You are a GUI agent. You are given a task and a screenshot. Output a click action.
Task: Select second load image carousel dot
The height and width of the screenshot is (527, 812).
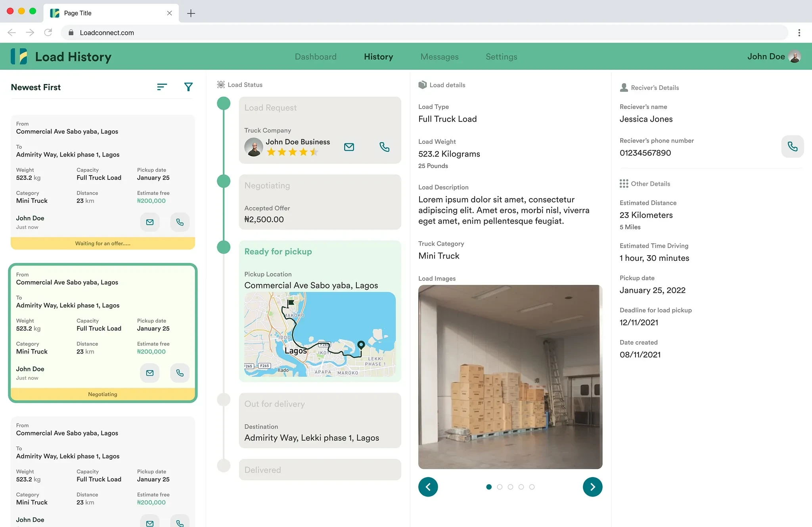(x=500, y=487)
